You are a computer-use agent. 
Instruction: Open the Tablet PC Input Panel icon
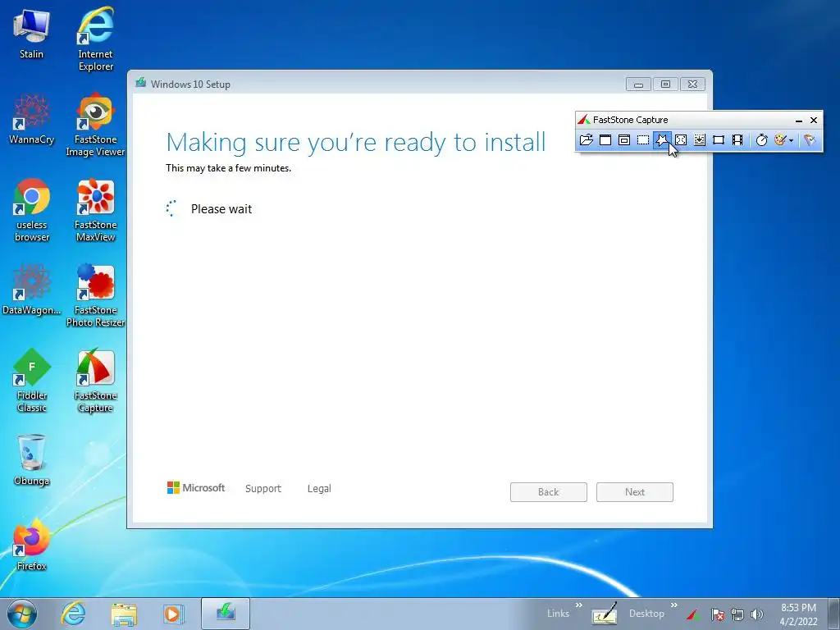pyautogui.click(x=605, y=614)
